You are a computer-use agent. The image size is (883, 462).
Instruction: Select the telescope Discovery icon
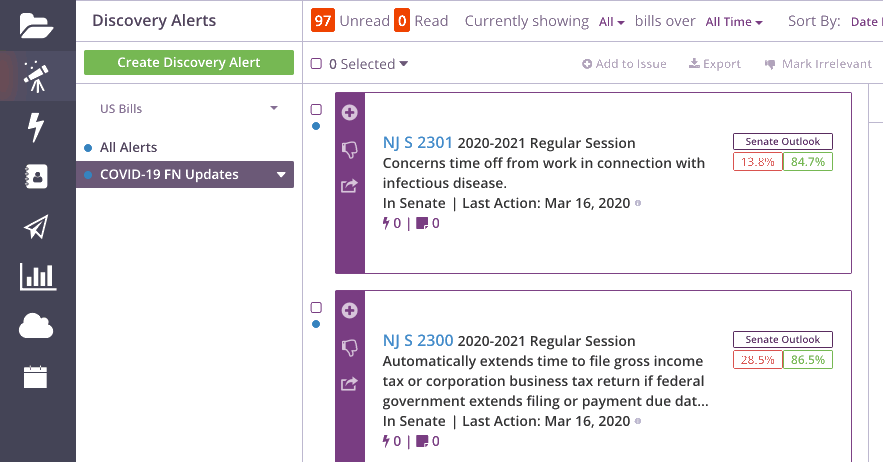point(37,76)
